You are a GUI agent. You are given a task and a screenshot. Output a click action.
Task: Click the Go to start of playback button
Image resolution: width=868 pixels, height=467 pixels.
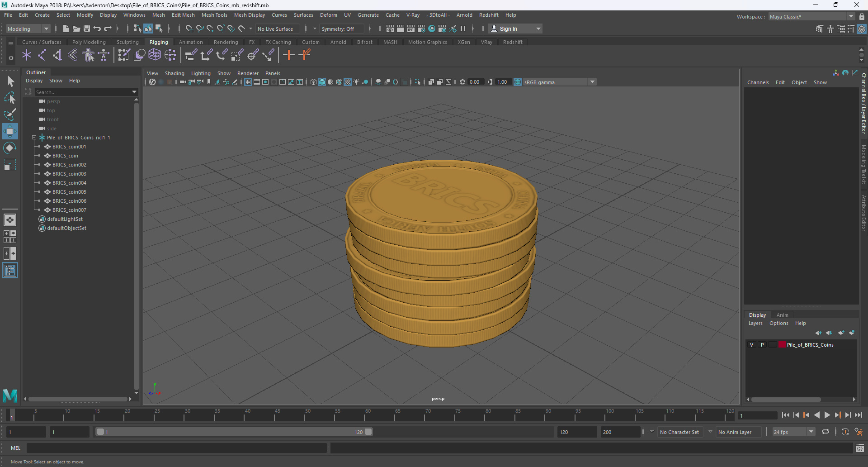coord(786,415)
